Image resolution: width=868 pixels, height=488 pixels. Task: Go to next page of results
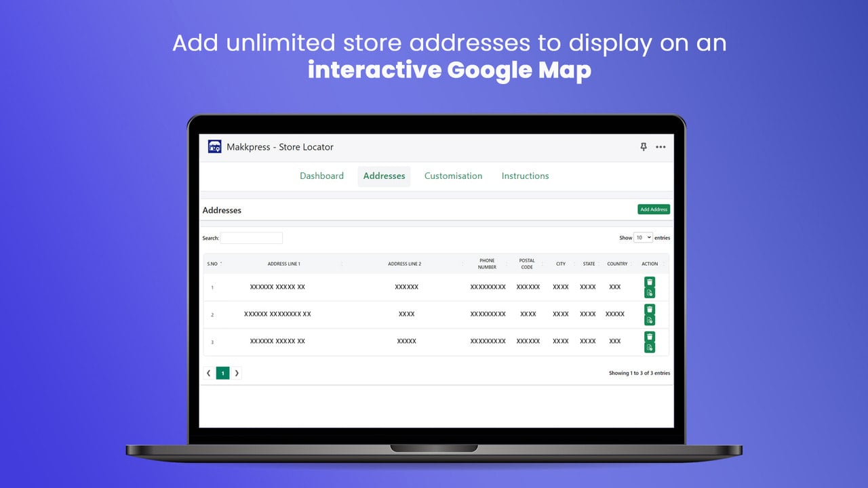point(236,373)
